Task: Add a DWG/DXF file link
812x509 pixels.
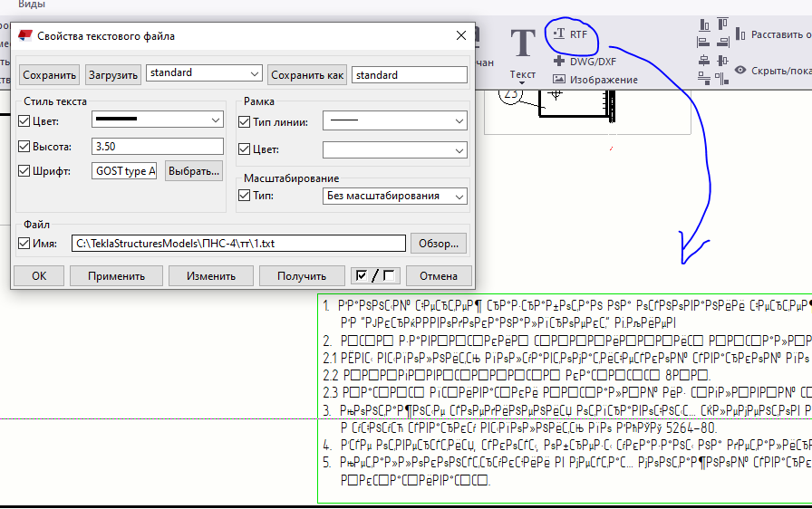Action: point(585,62)
